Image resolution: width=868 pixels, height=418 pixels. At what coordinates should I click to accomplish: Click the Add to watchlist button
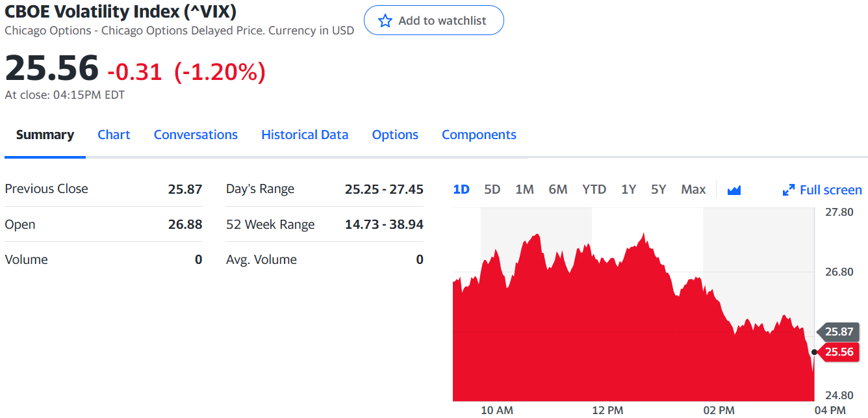(x=433, y=20)
